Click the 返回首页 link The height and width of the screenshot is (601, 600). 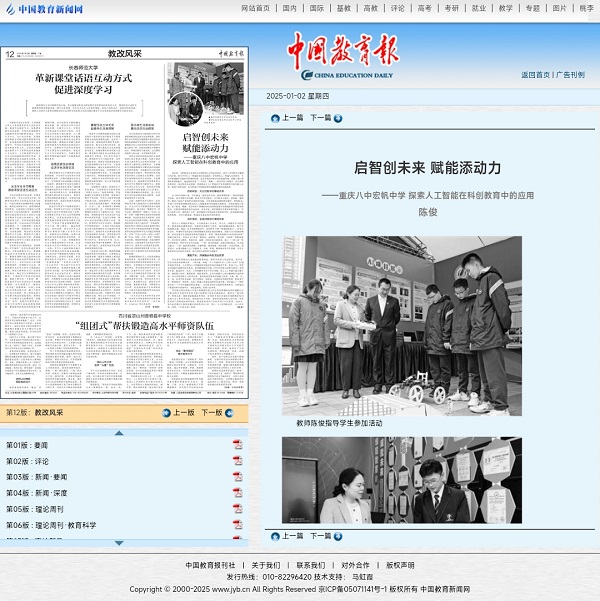tap(535, 75)
